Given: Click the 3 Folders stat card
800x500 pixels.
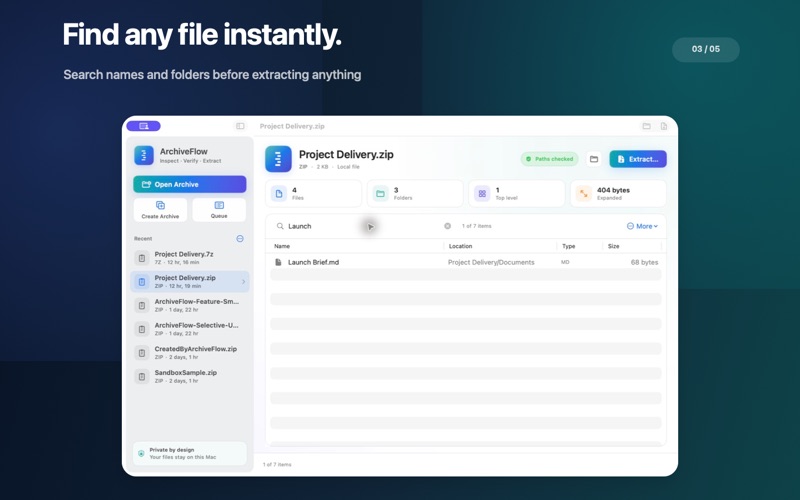Looking at the screenshot, I should point(415,193).
